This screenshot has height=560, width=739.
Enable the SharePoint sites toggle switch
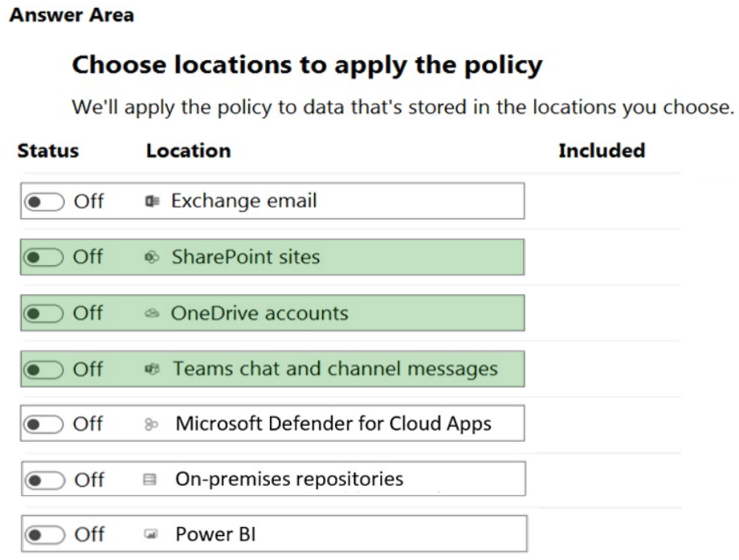tap(44, 257)
